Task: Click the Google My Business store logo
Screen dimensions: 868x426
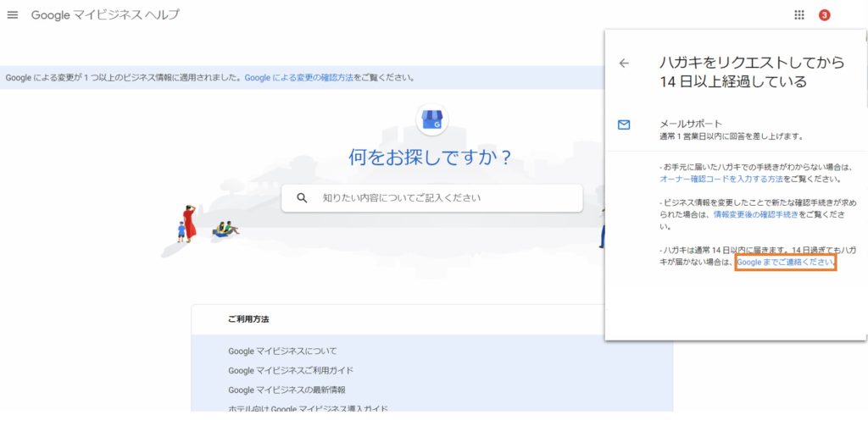Action: 431,119
